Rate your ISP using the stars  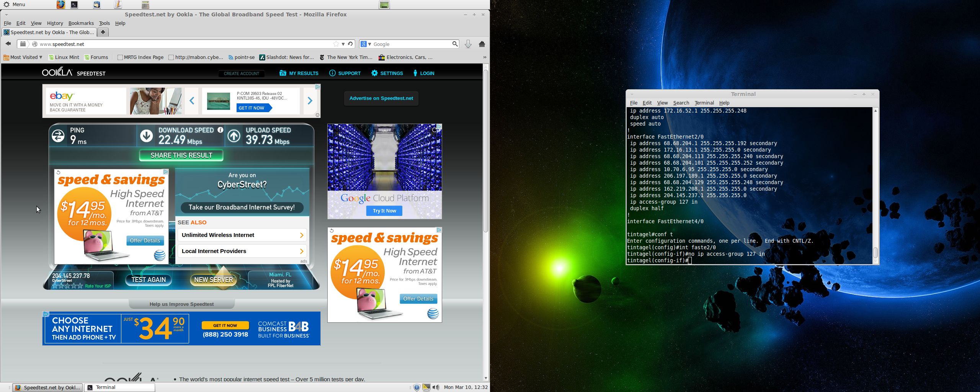(x=67, y=286)
